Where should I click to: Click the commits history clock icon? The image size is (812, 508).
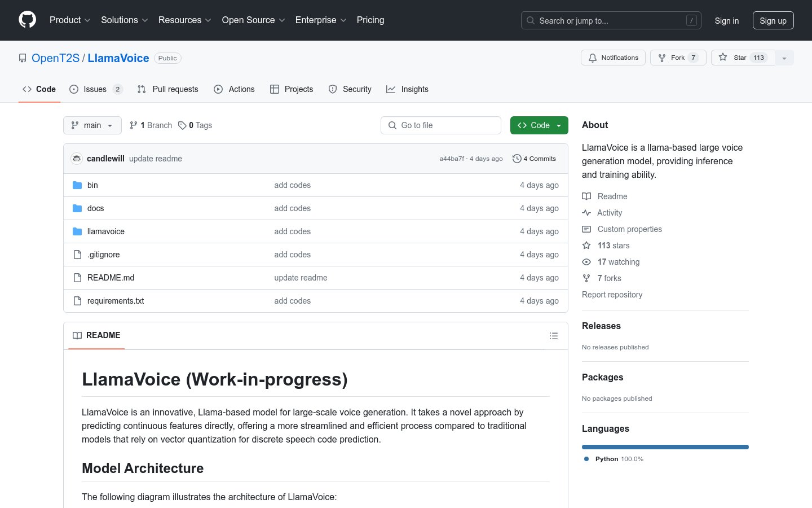(x=517, y=159)
